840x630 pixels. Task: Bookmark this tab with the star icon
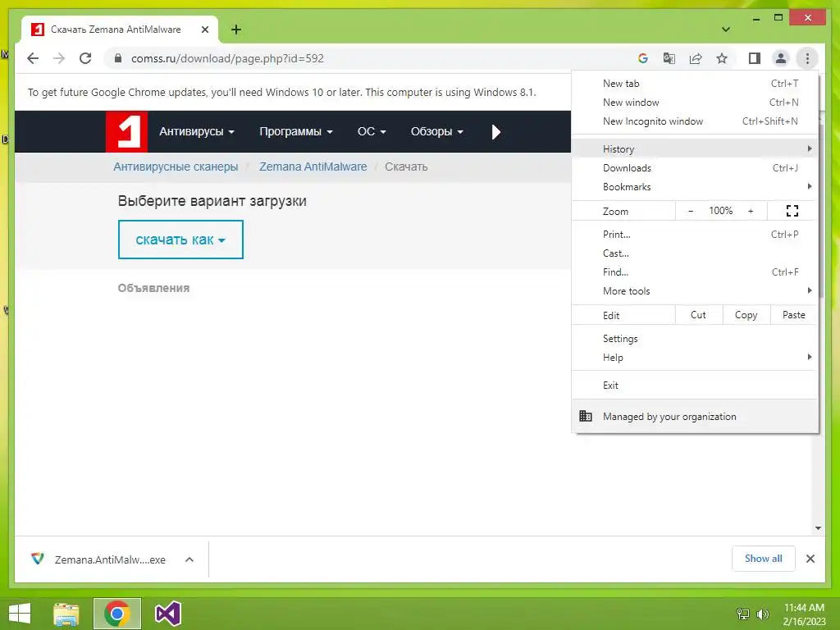[722, 58]
